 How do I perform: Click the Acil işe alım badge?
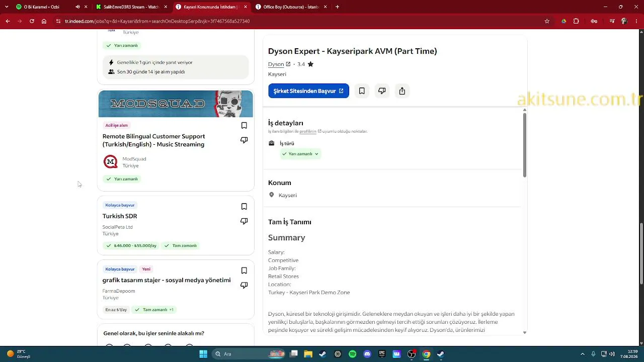pyautogui.click(x=116, y=125)
